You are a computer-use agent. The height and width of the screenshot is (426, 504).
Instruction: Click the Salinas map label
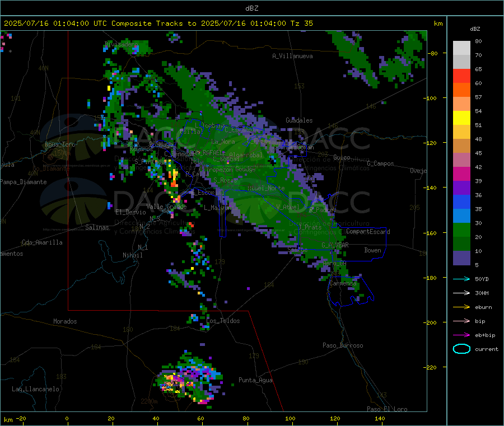(x=97, y=227)
